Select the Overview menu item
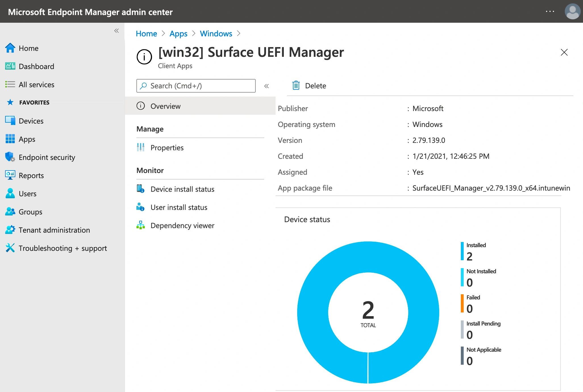Screen dimensions: 583x392 pos(165,106)
